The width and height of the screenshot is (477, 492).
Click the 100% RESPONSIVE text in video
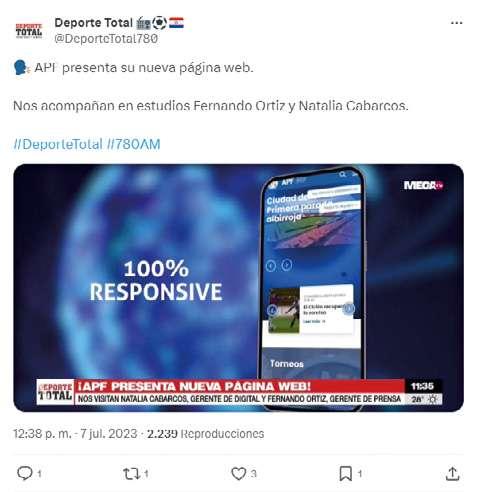click(x=156, y=281)
